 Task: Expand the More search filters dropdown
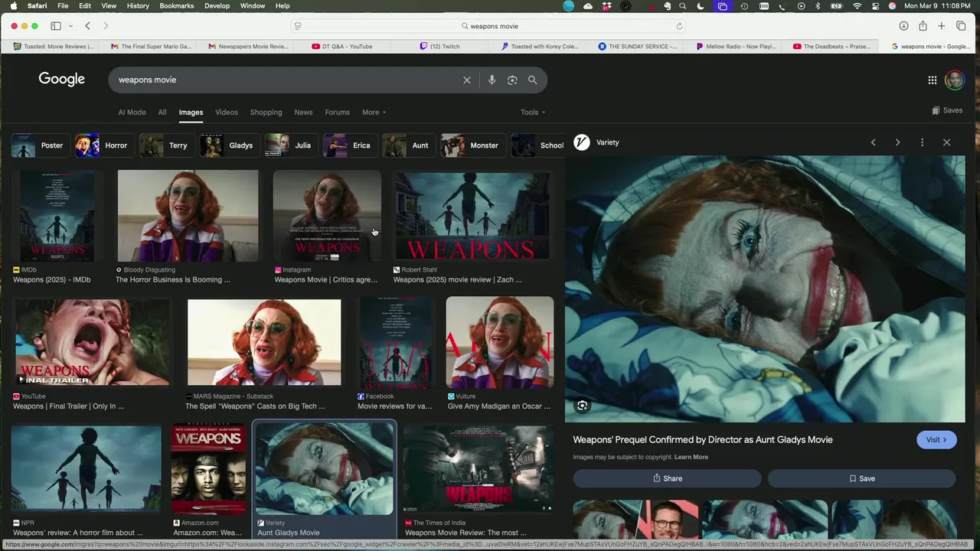coord(374,112)
